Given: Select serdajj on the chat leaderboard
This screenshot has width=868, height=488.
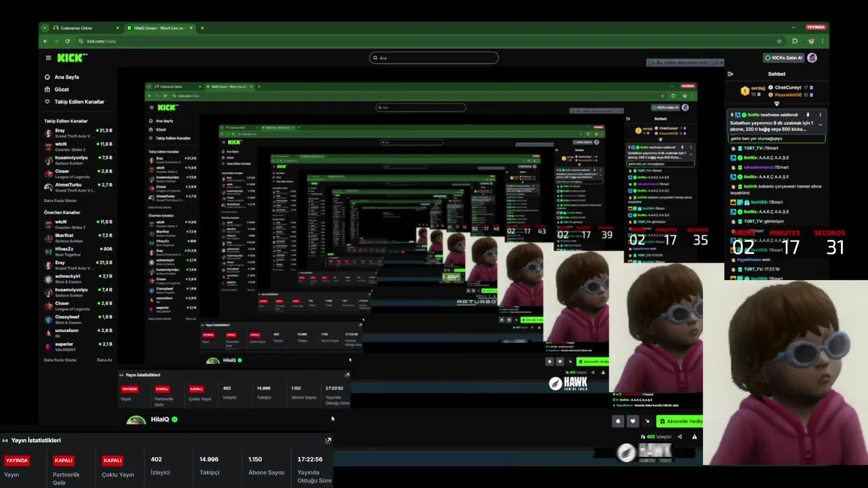Looking at the screenshot, I should click(x=753, y=91).
